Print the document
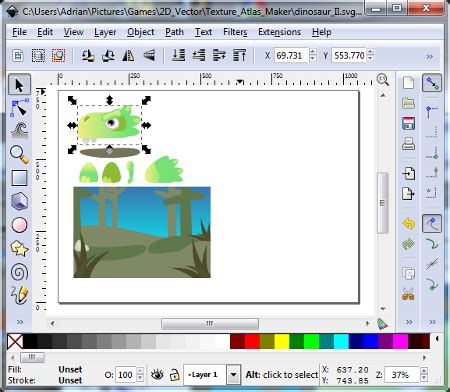Viewport: 450px width, 392px height. (x=408, y=143)
